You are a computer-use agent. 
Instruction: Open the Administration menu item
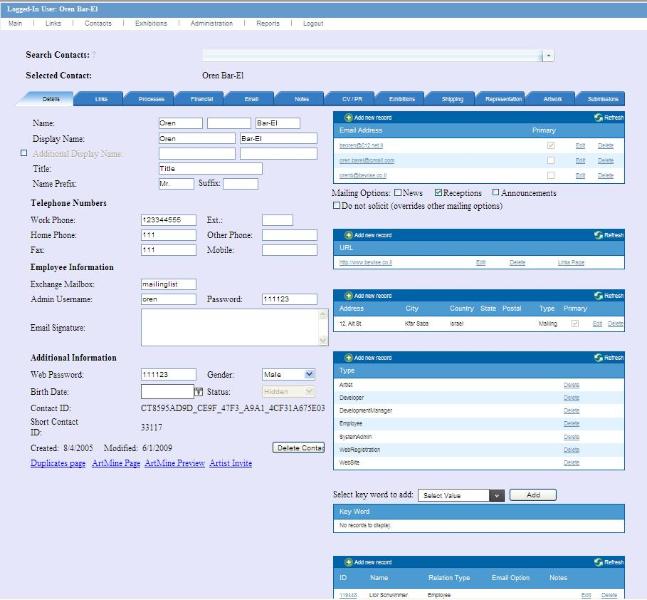click(x=212, y=24)
